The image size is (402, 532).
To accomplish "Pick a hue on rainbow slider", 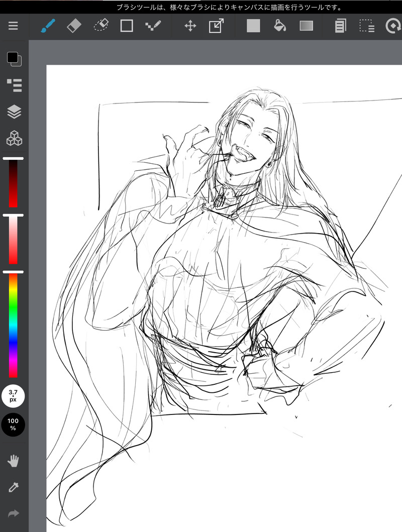I will tap(13, 325).
